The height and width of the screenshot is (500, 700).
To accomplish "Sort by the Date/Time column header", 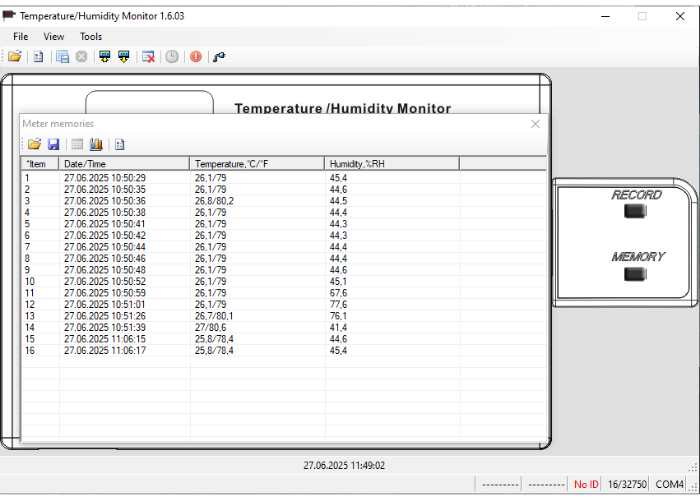I will pos(124,164).
